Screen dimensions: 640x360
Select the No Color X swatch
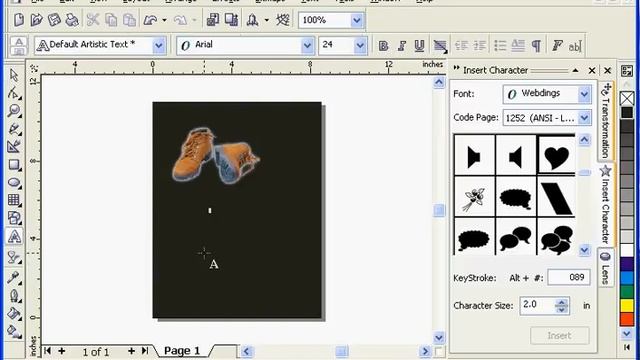(627, 98)
